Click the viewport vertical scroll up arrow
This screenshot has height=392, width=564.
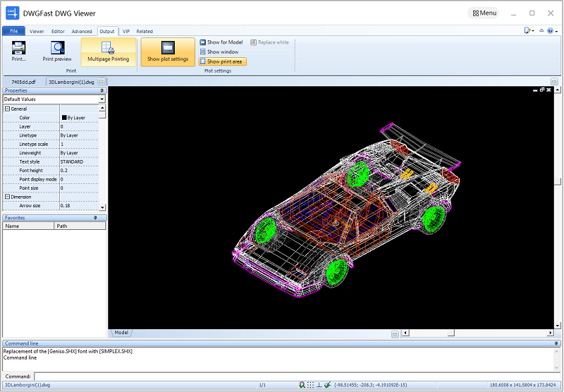tap(558, 90)
